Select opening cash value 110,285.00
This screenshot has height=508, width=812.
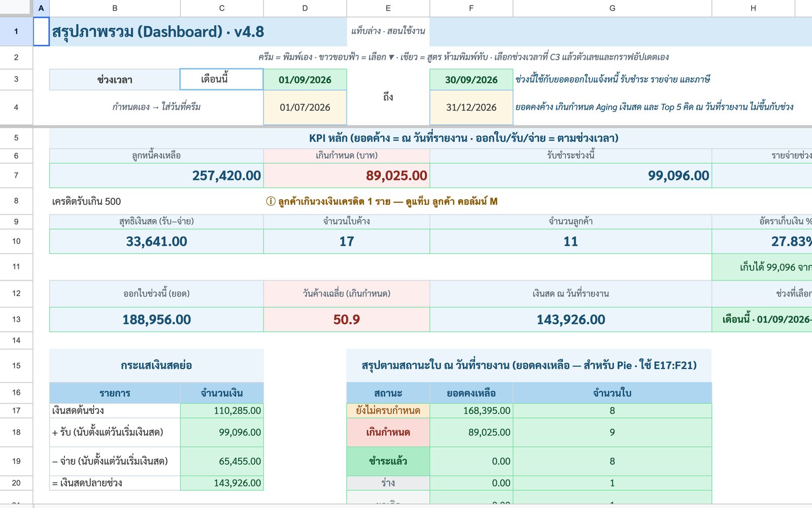coord(222,410)
